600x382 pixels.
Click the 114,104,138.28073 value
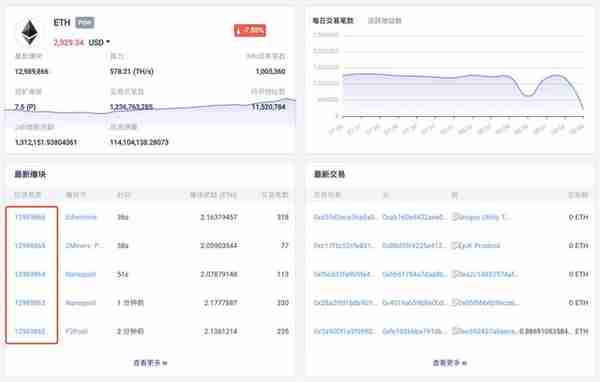point(139,142)
